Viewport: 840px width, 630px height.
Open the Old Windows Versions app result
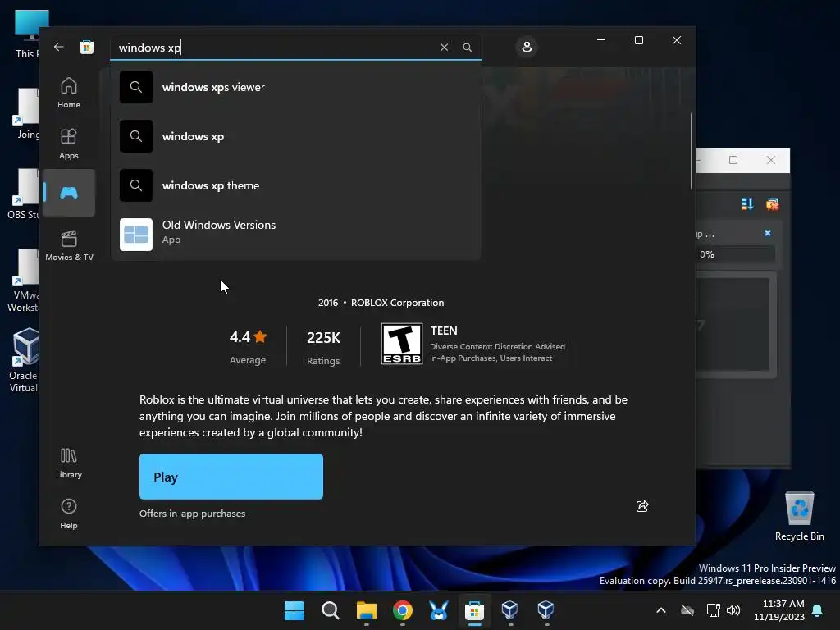[x=295, y=234]
